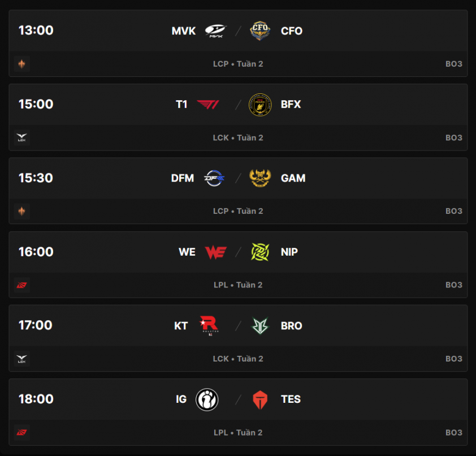This screenshot has height=456, width=476.
Task: Click the WE team logo
Action: click(215, 252)
